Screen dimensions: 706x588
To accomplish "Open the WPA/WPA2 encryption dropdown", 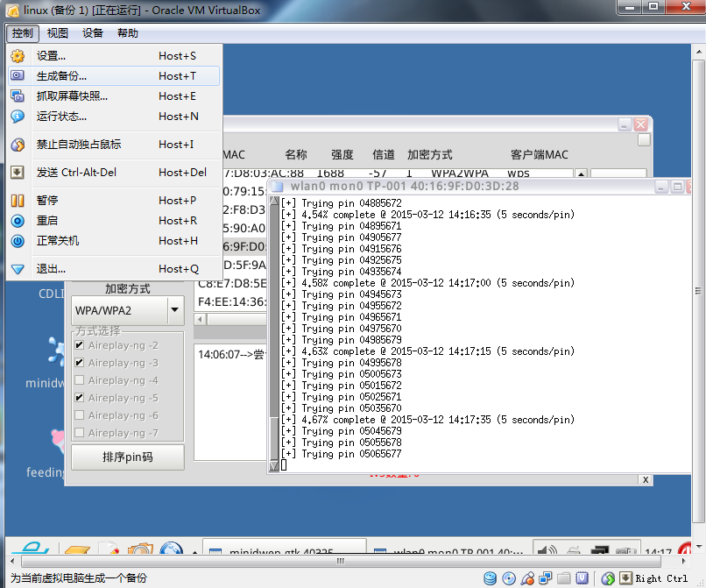I will coord(175,310).
